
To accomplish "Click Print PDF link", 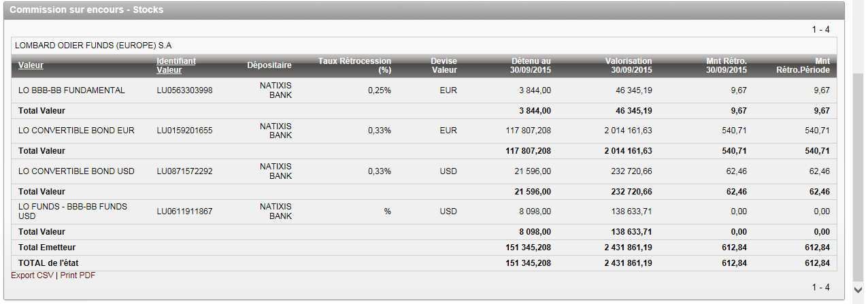I will click(x=78, y=275).
